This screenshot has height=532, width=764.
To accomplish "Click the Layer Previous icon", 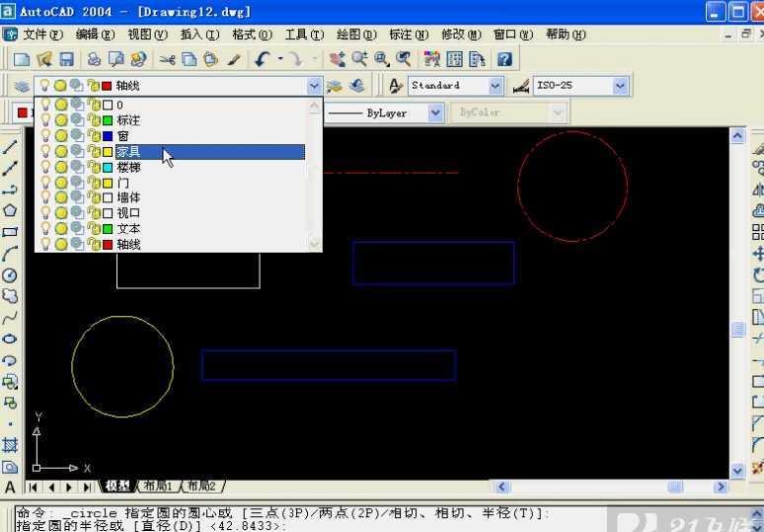I will click(357, 86).
